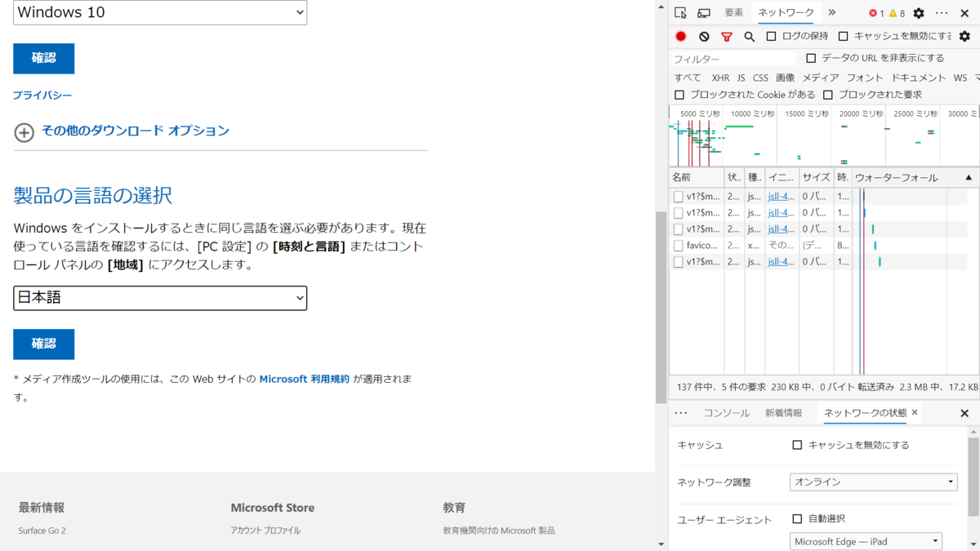This screenshot has width=980, height=551.
Task: Click the red record network log button
Action: tap(681, 37)
